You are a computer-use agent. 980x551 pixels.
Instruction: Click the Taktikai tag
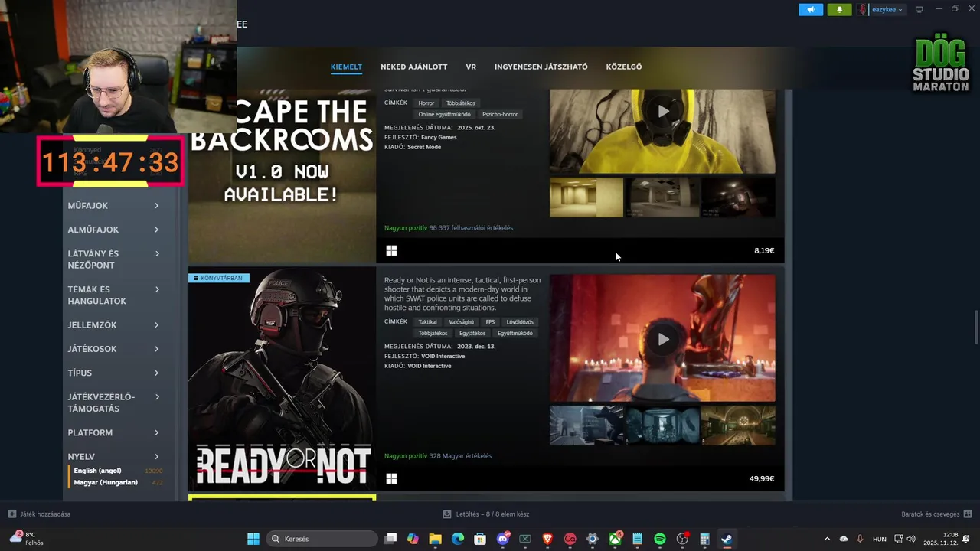[x=428, y=322]
